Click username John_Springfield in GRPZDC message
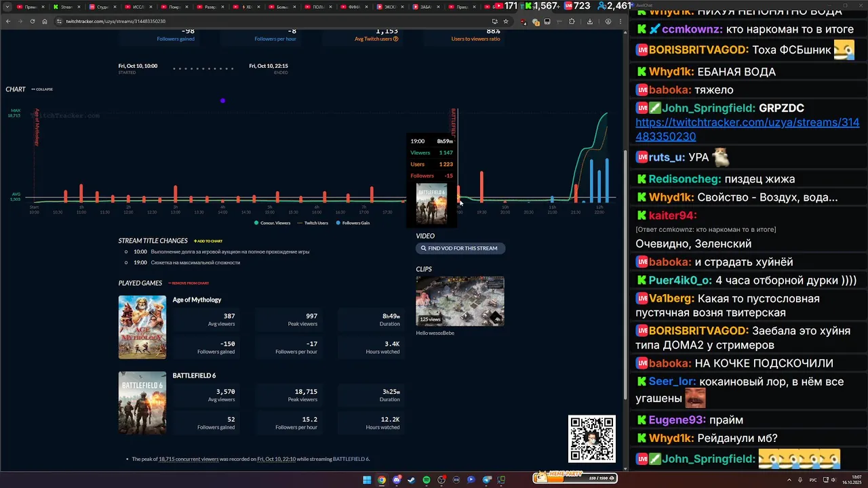This screenshot has height=488, width=868. pyautogui.click(x=709, y=108)
